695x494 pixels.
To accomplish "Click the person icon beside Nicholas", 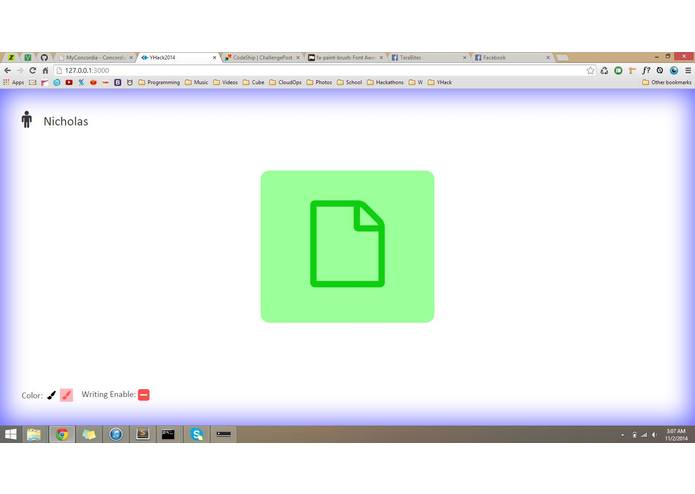I will 27,120.
